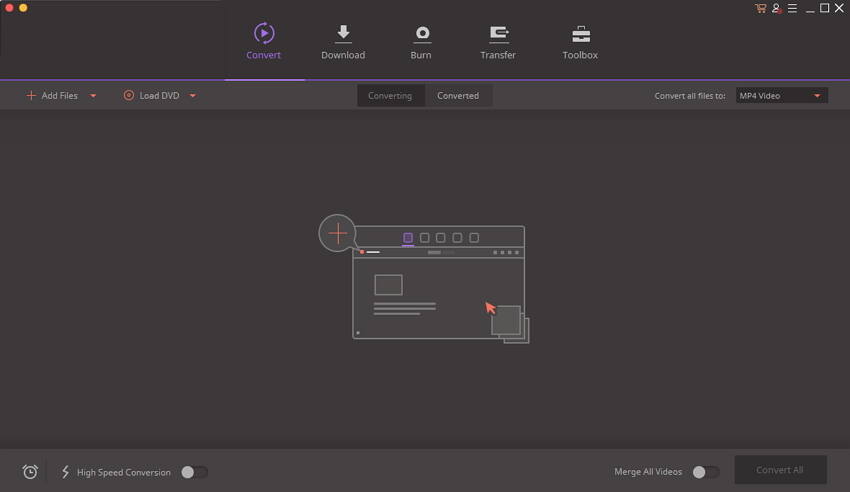Open the Convert tab
850x492 pixels.
pyautogui.click(x=263, y=42)
